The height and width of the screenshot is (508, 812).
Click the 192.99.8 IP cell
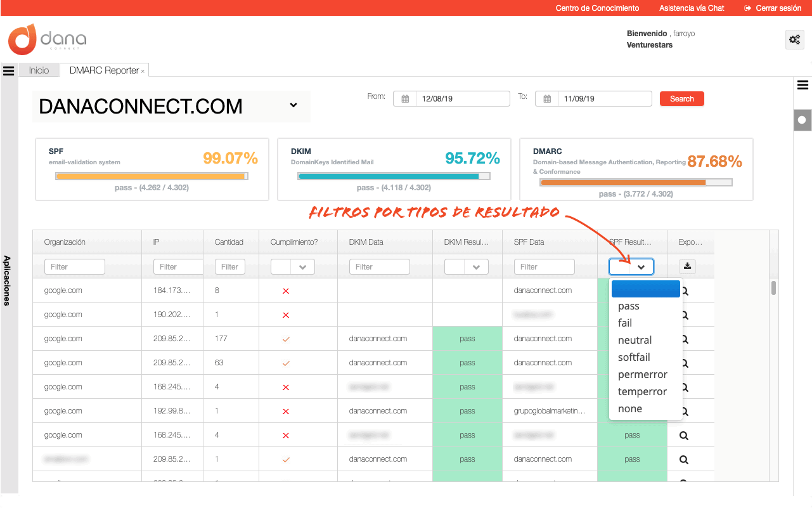pyautogui.click(x=173, y=411)
